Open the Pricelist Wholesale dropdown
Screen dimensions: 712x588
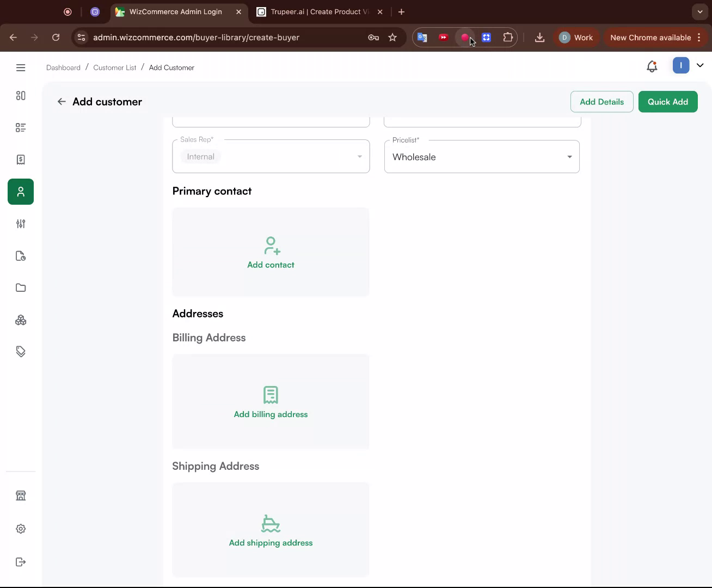(482, 156)
